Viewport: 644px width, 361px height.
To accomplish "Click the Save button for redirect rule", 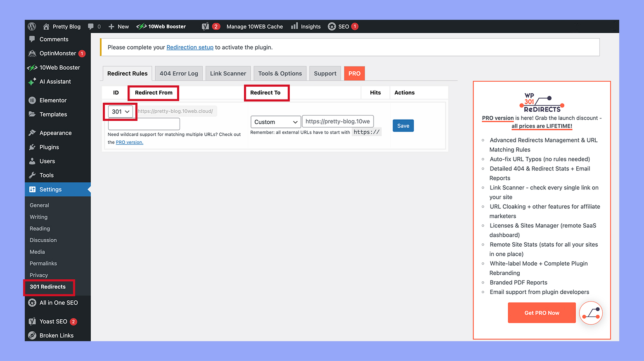I will [403, 126].
